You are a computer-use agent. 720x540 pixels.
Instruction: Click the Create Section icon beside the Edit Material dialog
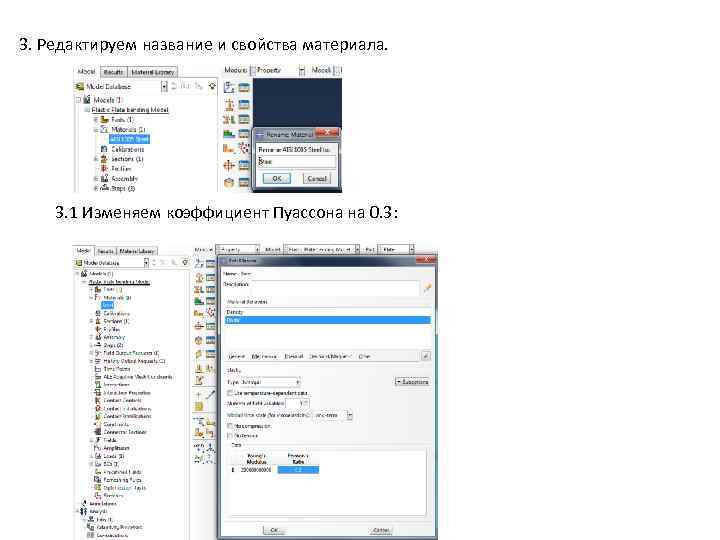pyautogui.click(x=199, y=277)
